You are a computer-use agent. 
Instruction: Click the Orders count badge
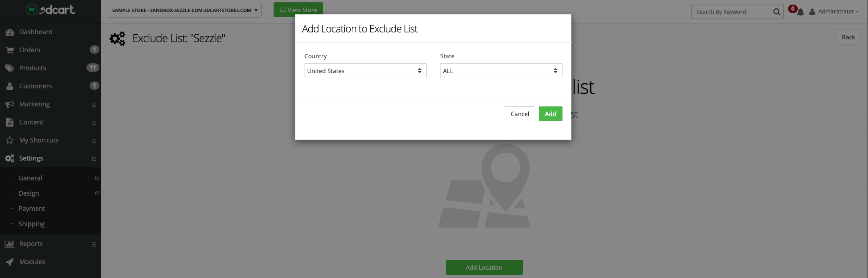pos(94,49)
